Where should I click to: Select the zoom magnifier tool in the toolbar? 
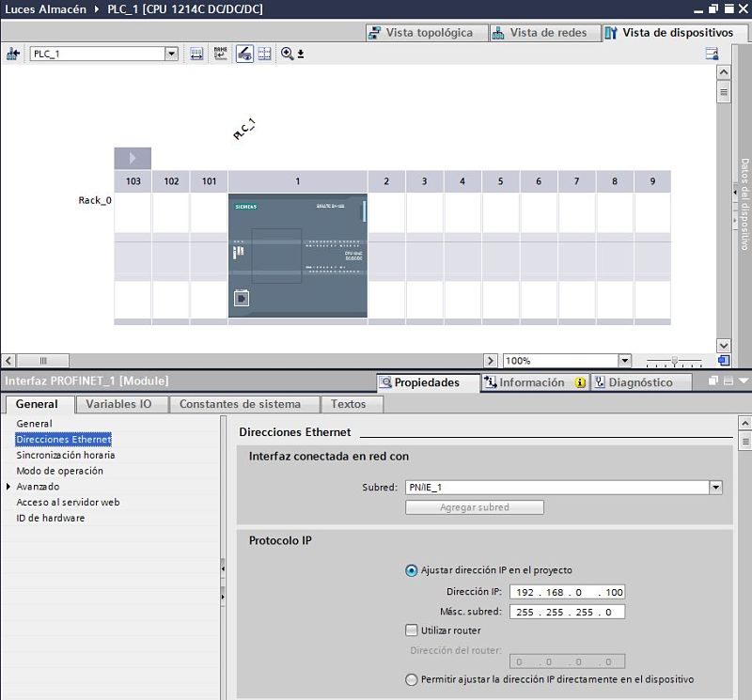click(286, 54)
